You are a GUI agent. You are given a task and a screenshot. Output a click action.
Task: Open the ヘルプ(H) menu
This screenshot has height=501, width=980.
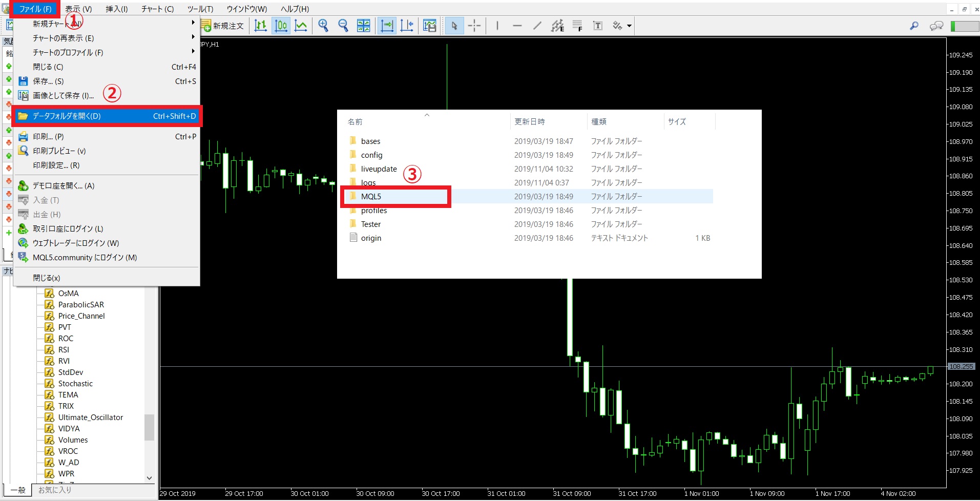pyautogui.click(x=295, y=9)
